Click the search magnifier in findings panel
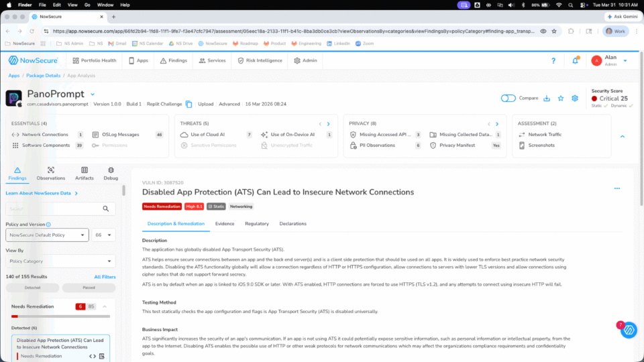Image resolution: width=644 pixels, height=362 pixels. coord(106,209)
